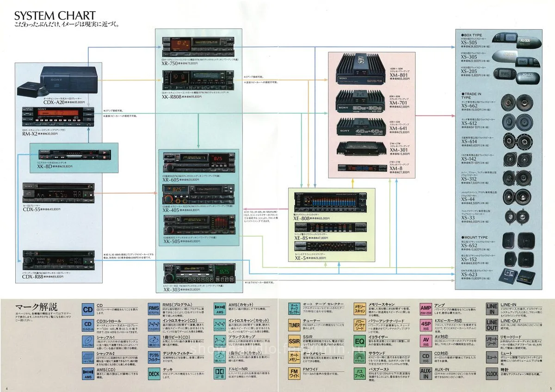This screenshot has width=555, height=392.
Task: Click the マーク解説 section heading
Action: [x=37, y=307]
